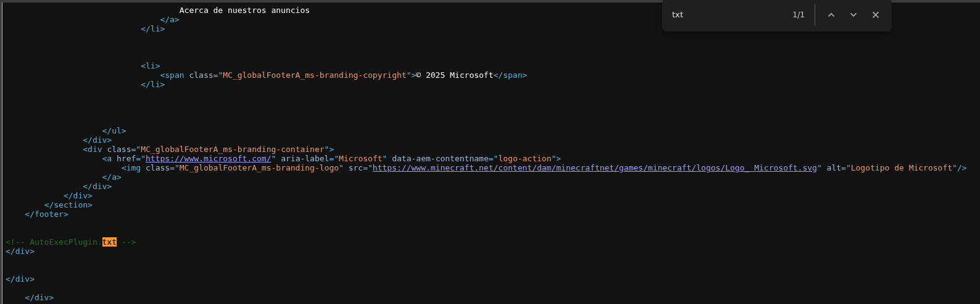Click the ms-branding-container class value
This screenshot has height=304, width=980.
(x=233, y=150)
